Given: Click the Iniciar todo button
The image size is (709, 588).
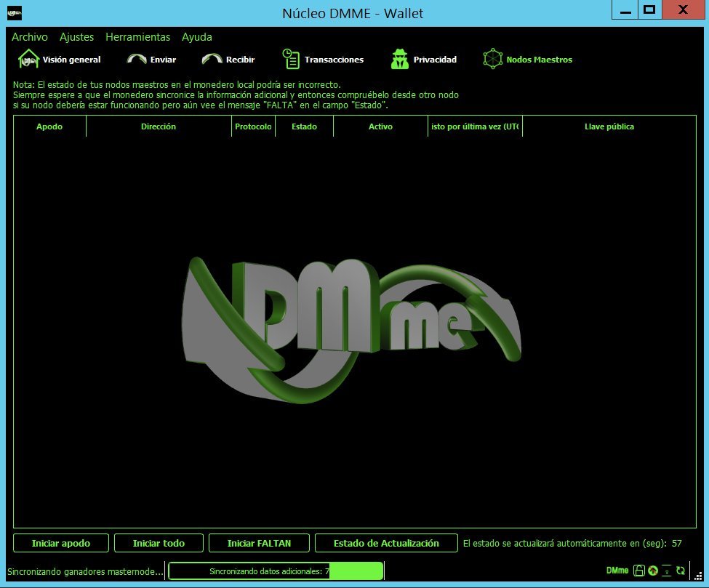Looking at the screenshot, I should coord(159,543).
